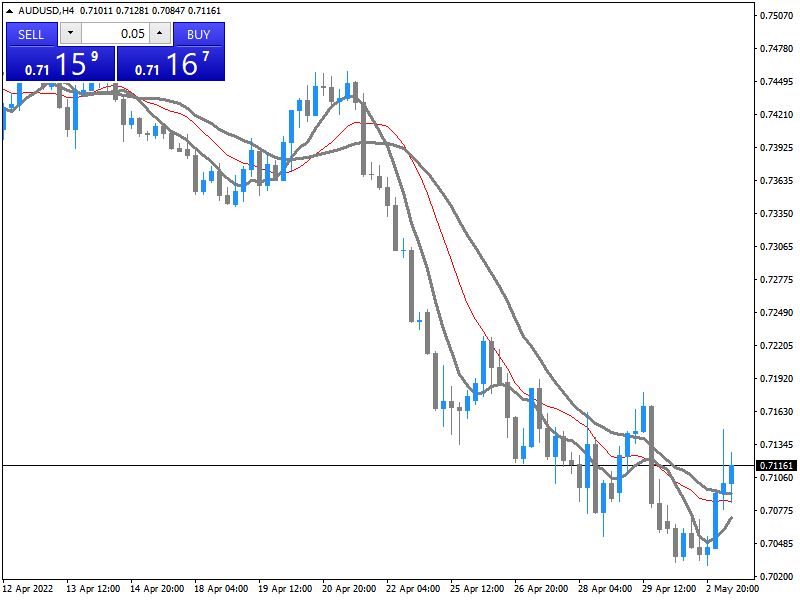
Task: Click the current price label 0.71161
Action: coord(776,466)
